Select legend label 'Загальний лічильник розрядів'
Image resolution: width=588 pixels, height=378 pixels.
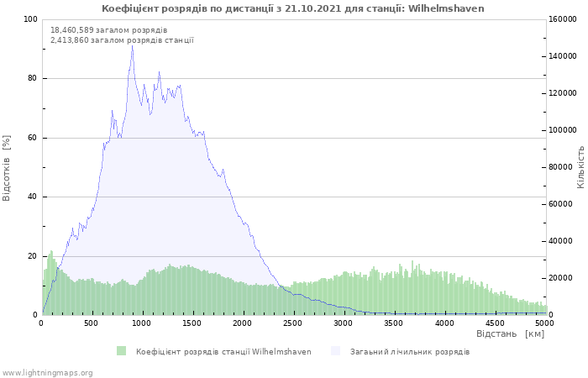(x=410, y=352)
